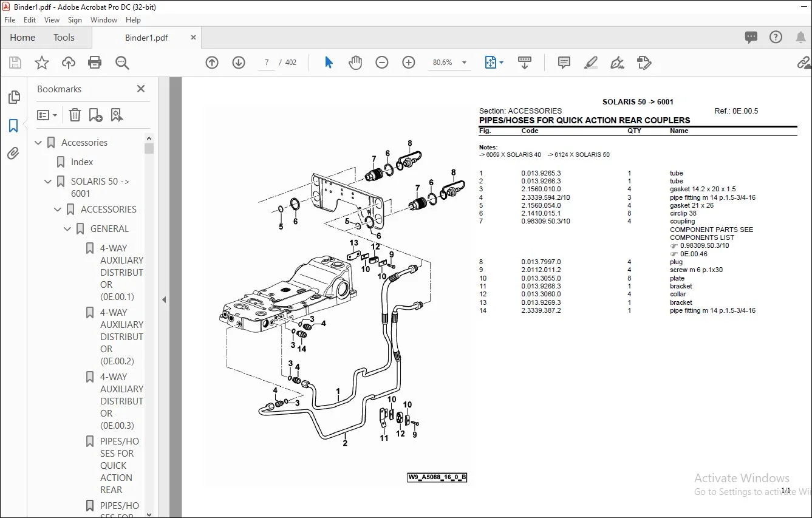The height and width of the screenshot is (518, 812).
Task: Go to the next page with down arrow
Action: pyautogui.click(x=239, y=63)
